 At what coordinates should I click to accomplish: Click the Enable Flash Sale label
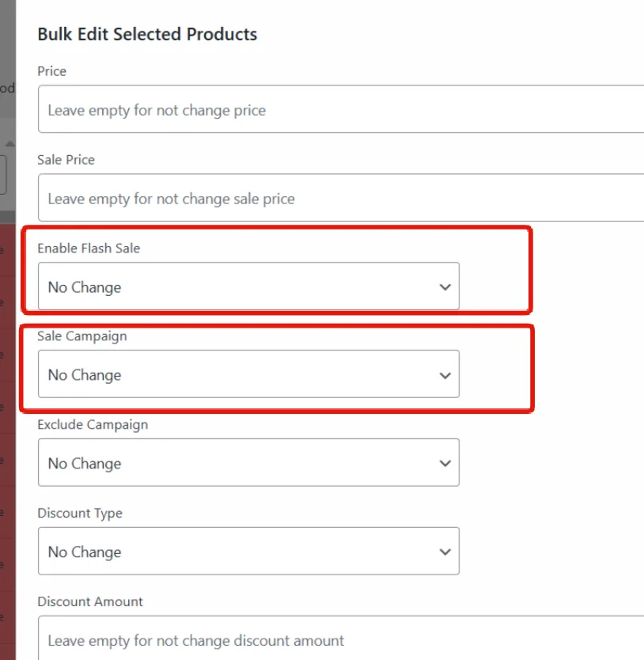tap(89, 248)
